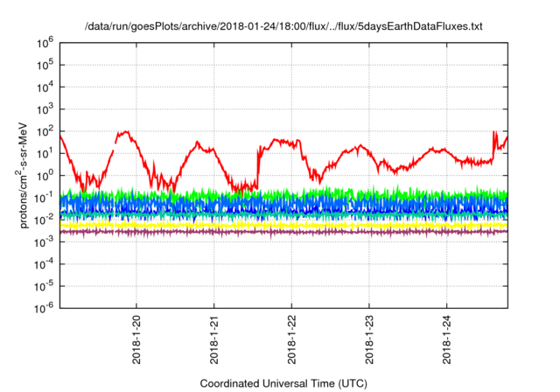Click the 10^-4 y-axis tick label
The height and width of the screenshot is (392, 560).
click(44, 264)
